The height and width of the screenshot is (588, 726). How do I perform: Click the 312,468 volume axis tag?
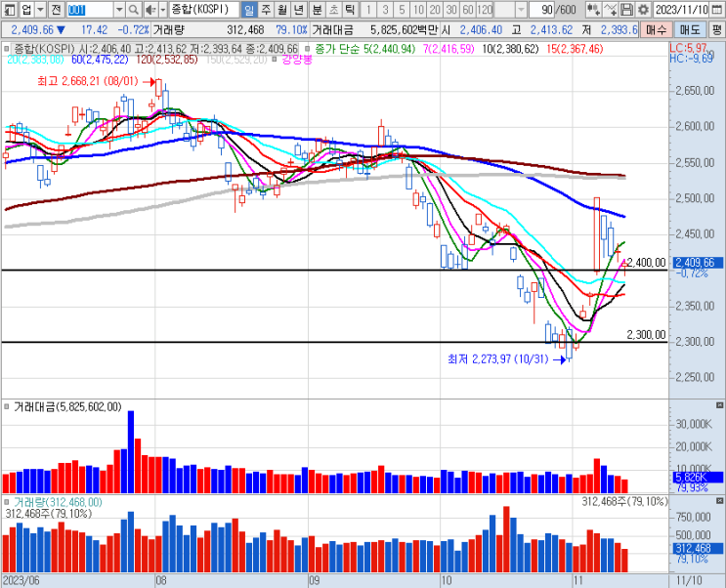point(699,549)
